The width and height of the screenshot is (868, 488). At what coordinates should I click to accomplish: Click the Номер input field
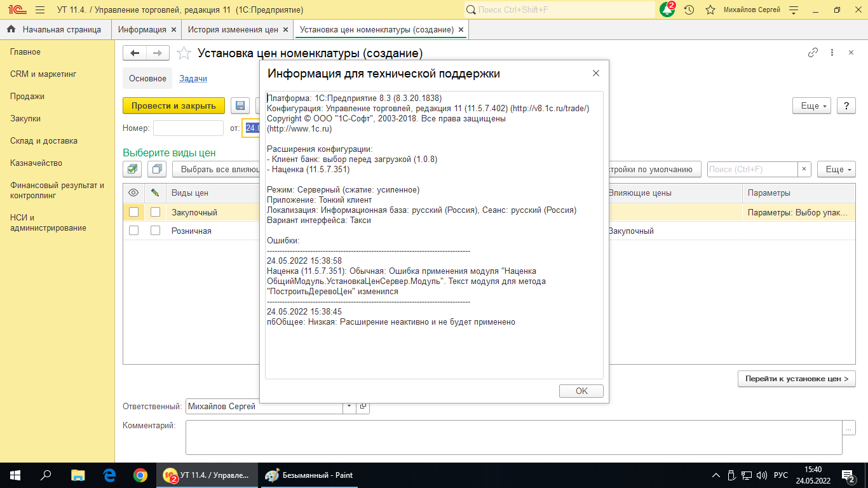188,128
